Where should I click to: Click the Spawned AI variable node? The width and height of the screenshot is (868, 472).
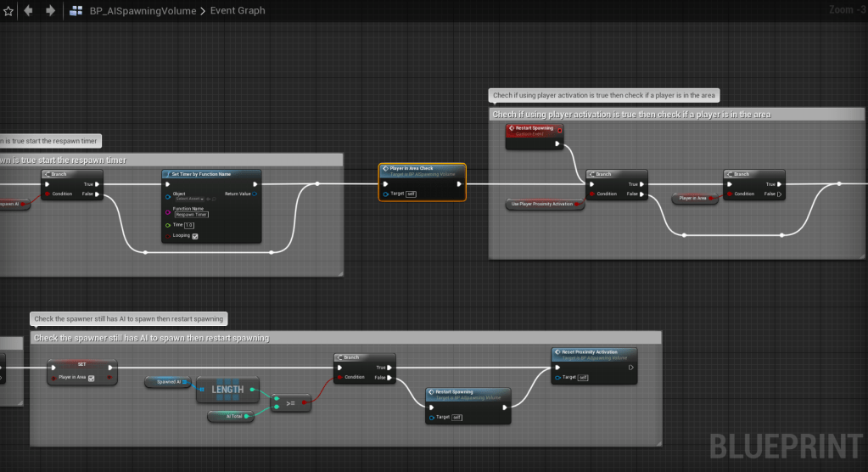click(x=167, y=381)
